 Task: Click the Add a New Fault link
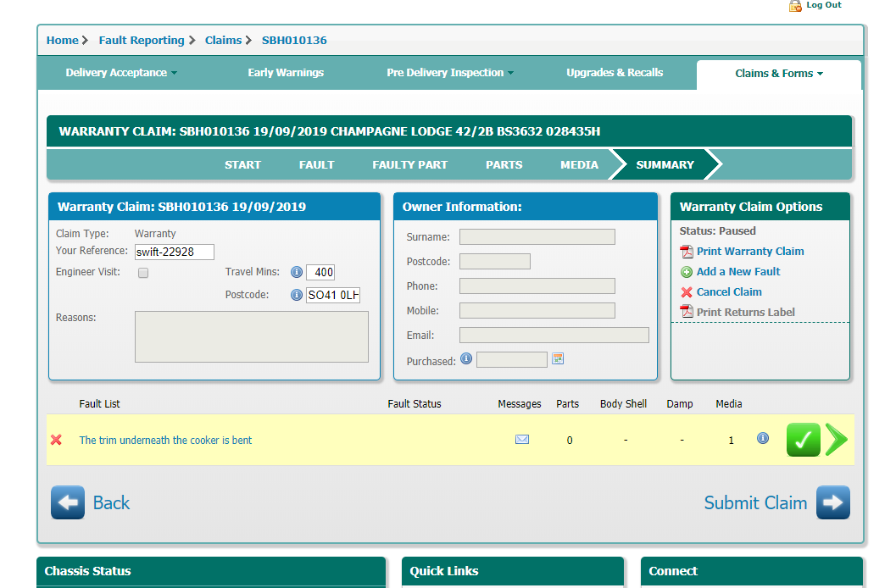(737, 272)
